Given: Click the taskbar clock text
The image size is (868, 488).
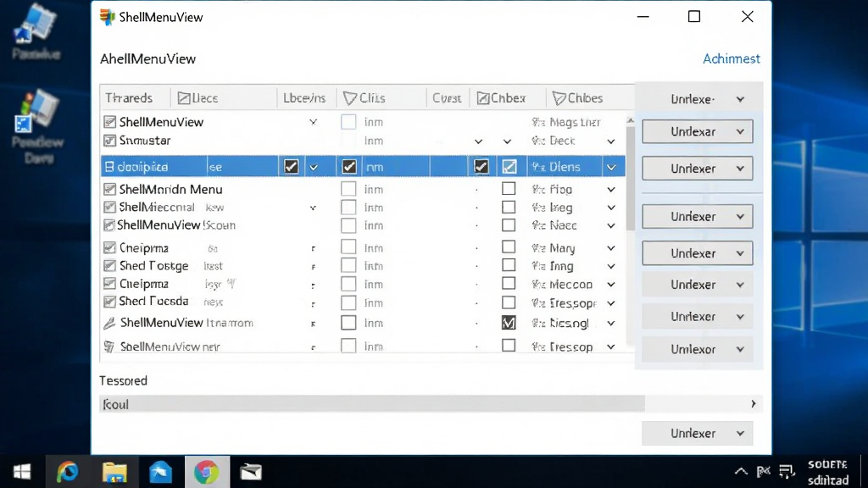Looking at the screenshot, I should [827, 472].
